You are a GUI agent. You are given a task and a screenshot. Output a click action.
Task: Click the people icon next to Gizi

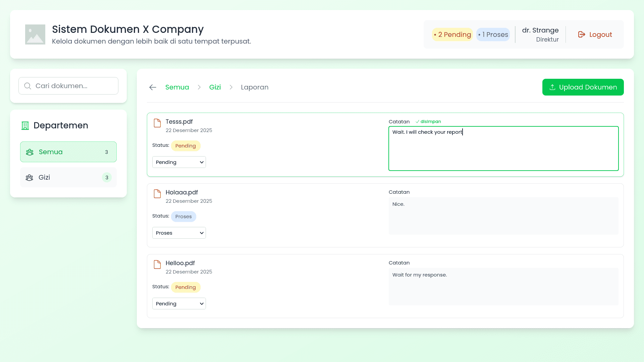coord(29,177)
